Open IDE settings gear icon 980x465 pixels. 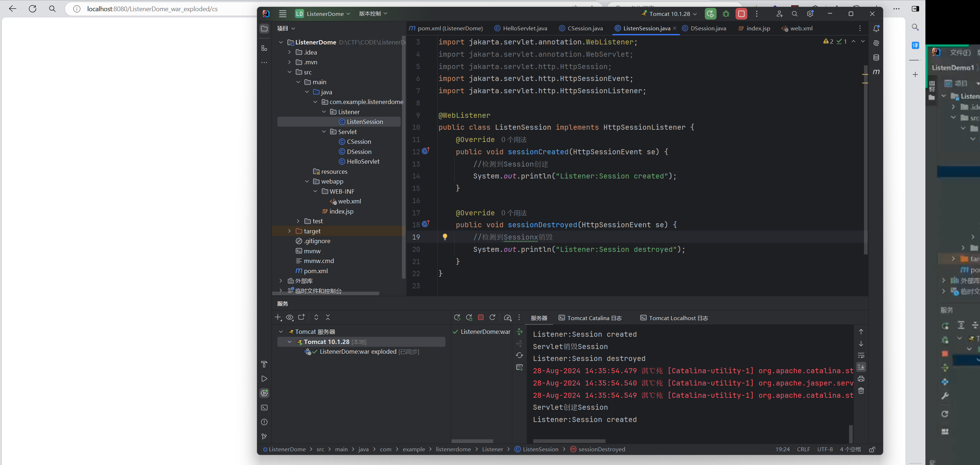pos(810,14)
